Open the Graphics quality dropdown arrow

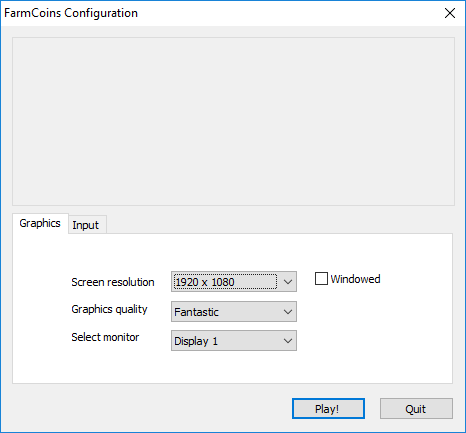click(x=288, y=312)
